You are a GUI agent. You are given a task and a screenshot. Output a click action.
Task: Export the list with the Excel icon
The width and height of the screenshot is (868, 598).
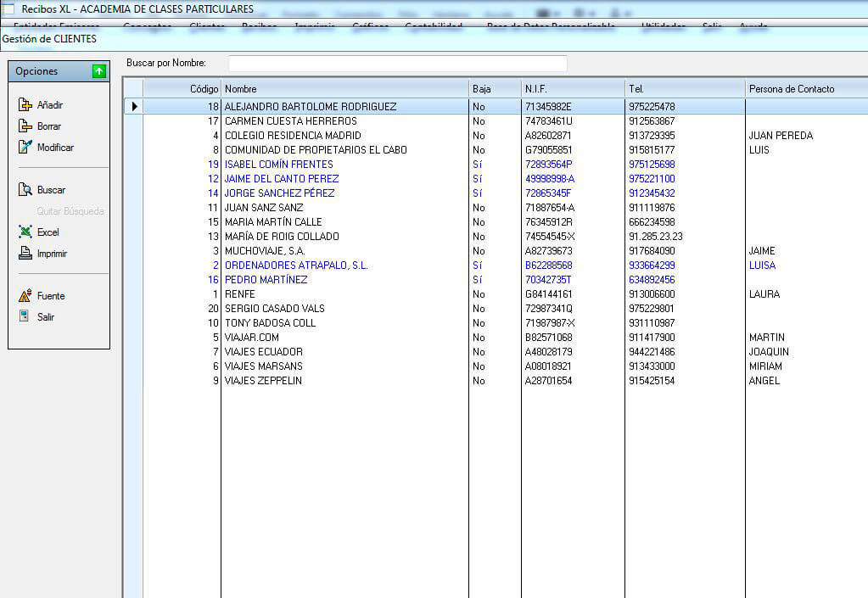(25, 232)
